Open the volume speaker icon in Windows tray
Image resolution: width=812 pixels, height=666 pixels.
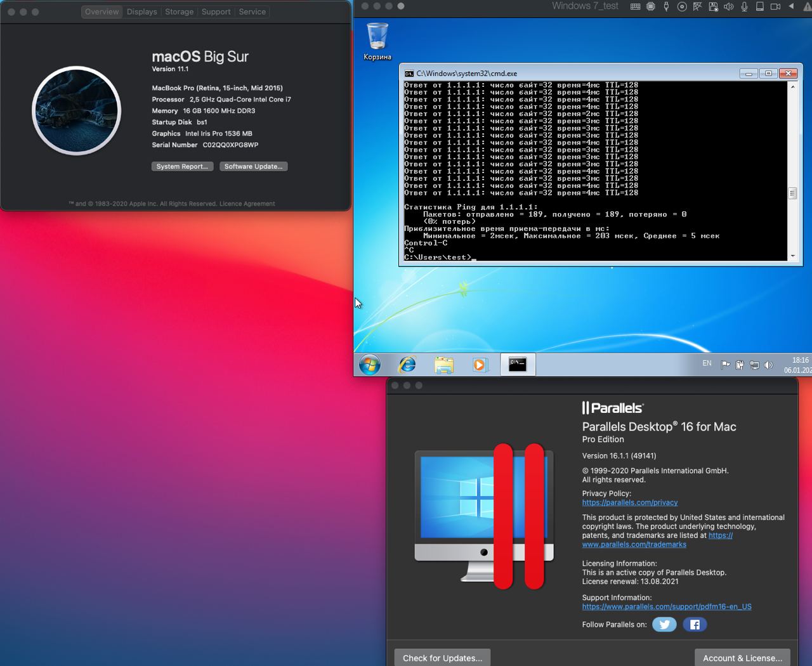(x=769, y=365)
